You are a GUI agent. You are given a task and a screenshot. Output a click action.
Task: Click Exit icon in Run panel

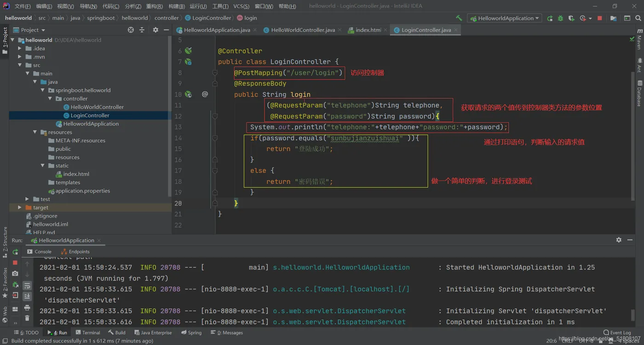(15, 296)
